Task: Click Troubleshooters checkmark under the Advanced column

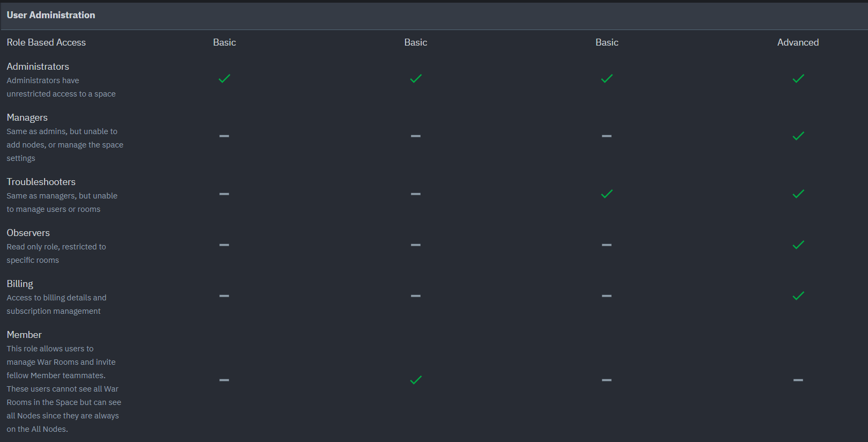Action: point(798,194)
